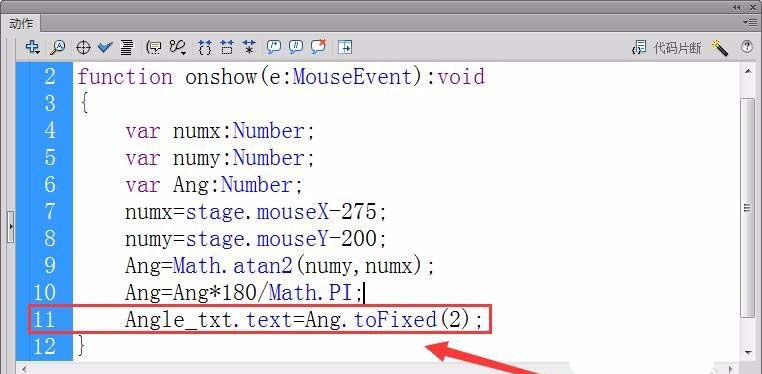Run Check syntax with the blue checkmark
Viewport: 762px width, 374px height.
[105, 47]
